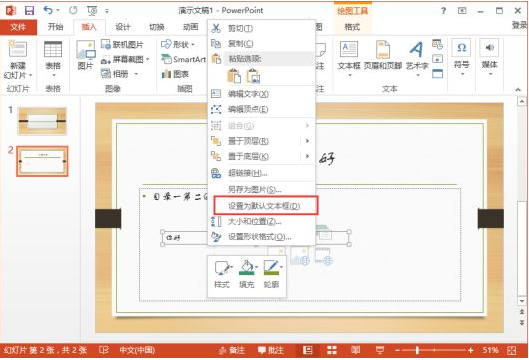Image resolution: width=529 pixels, height=360 pixels.
Task: Switch to normal view icon in status bar
Action: point(307,350)
